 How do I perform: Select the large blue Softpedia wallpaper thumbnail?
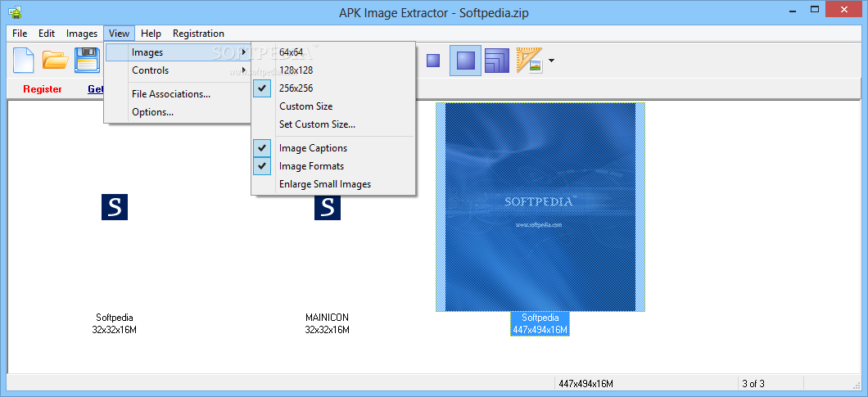click(x=540, y=207)
